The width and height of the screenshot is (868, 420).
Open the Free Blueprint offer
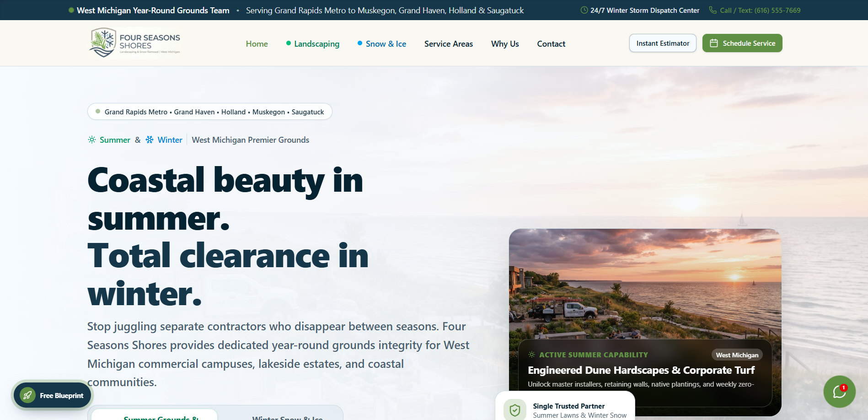[53, 395]
